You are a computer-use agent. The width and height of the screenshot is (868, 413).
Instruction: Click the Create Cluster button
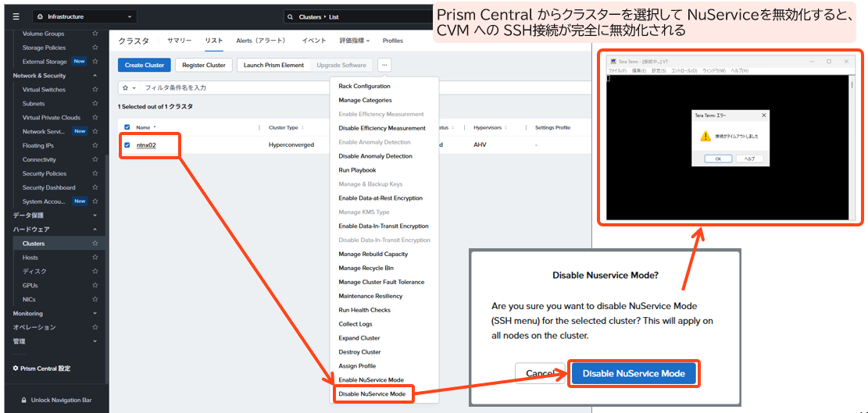point(145,65)
